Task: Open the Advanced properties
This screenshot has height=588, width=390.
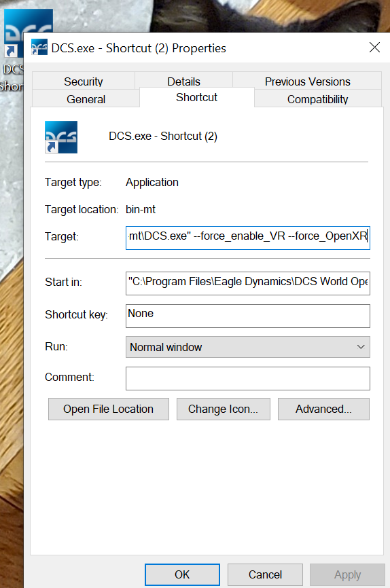Action: pyautogui.click(x=323, y=409)
